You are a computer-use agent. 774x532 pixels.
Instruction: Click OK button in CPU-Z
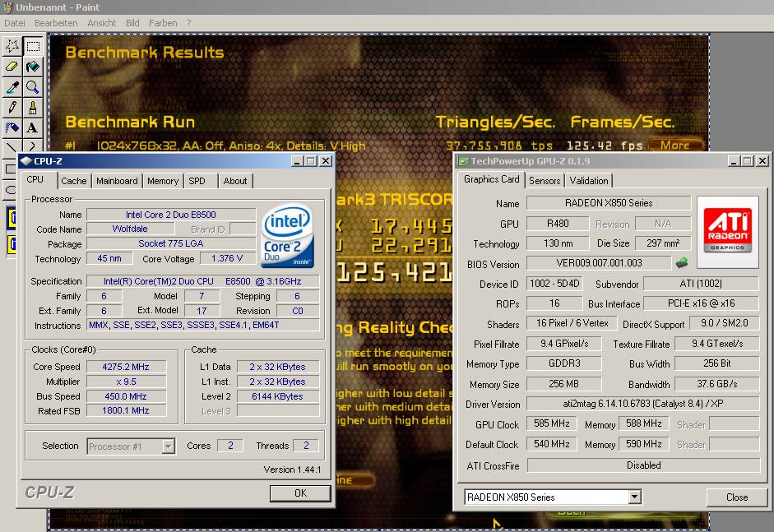[x=300, y=493]
